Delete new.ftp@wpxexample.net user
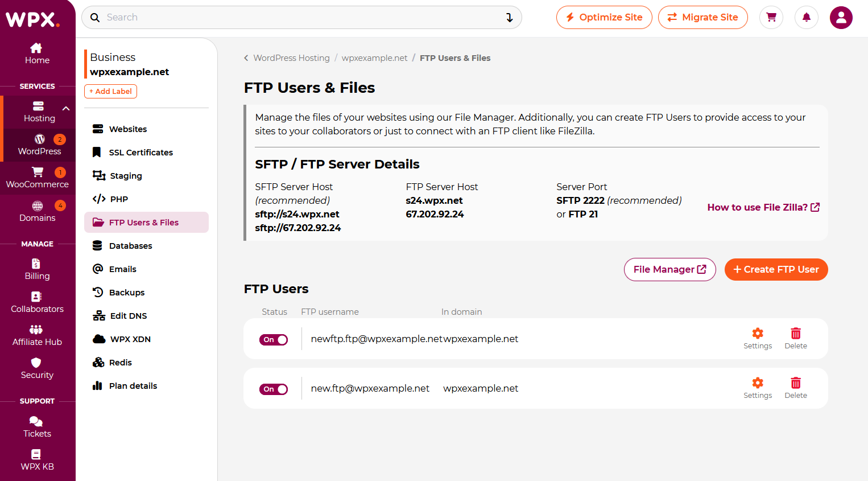 point(796,388)
